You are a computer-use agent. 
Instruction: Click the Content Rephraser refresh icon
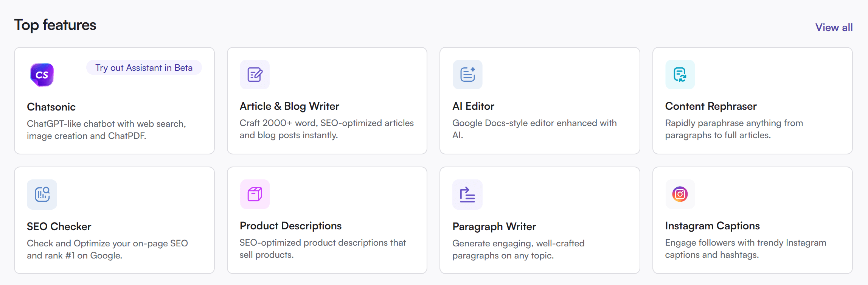point(680,75)
